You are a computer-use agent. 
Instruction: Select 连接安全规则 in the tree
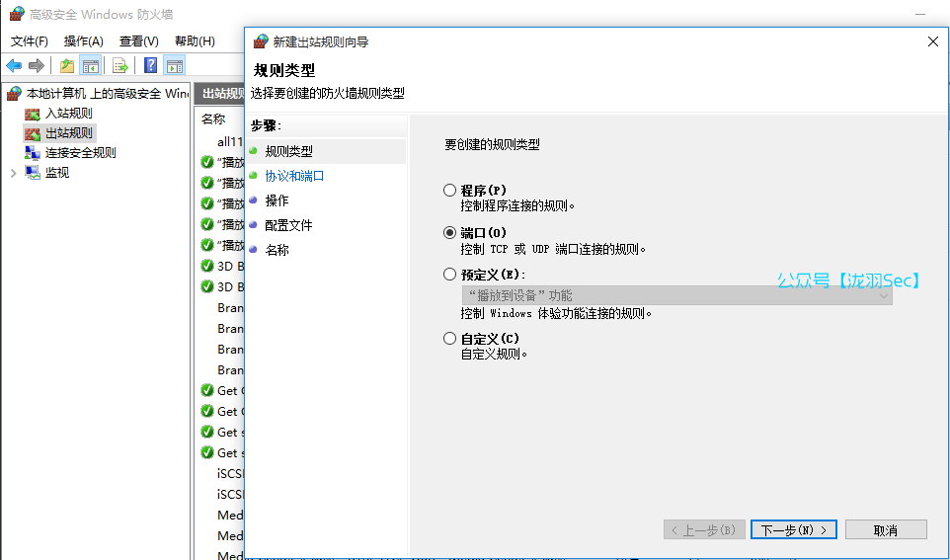(x=80, y=152)
